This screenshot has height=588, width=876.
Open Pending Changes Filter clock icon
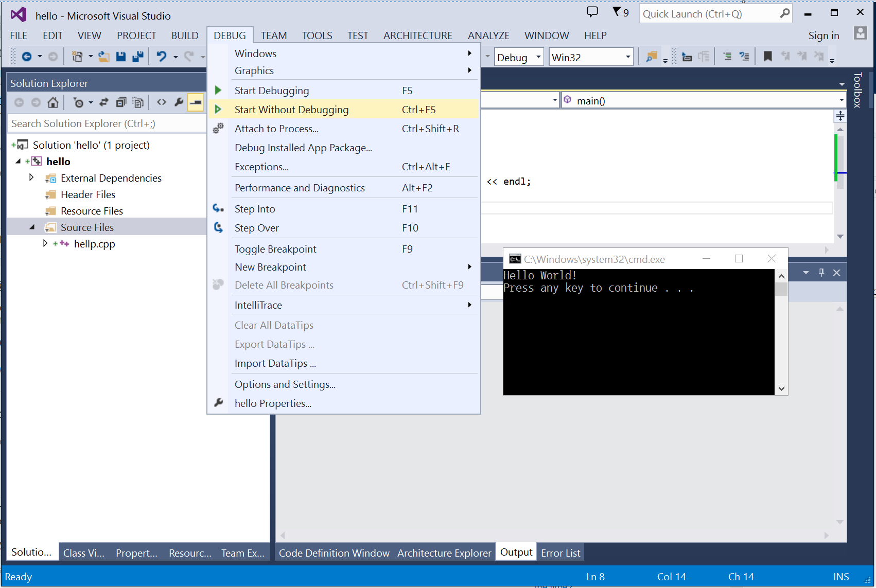(78, 102)
